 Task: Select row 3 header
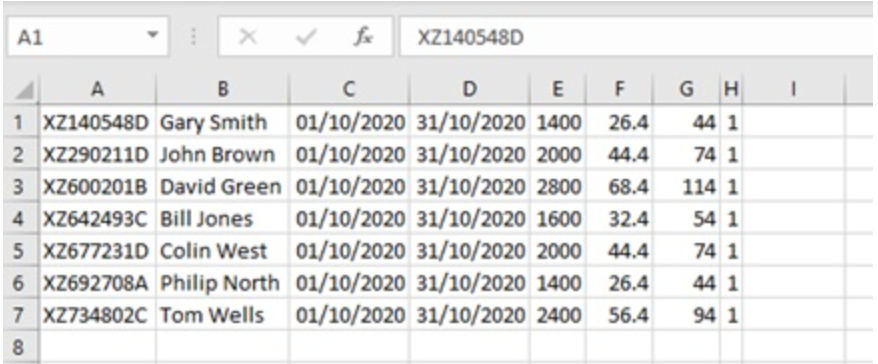pos(19,186)
